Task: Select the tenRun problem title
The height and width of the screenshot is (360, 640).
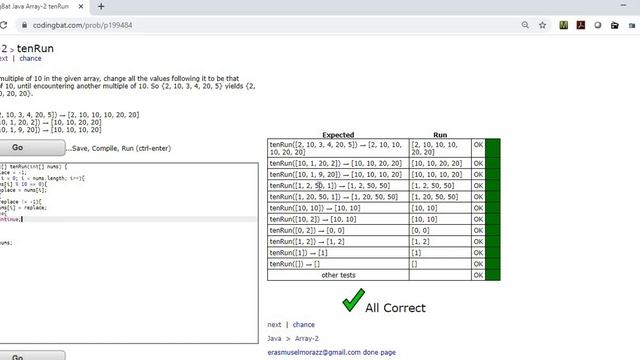Action: 35,48
